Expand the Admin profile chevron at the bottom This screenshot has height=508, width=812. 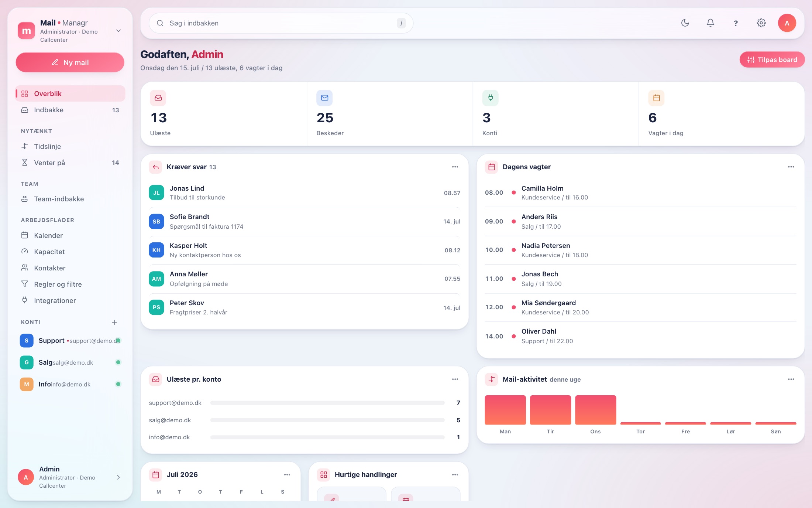point(118,477)
